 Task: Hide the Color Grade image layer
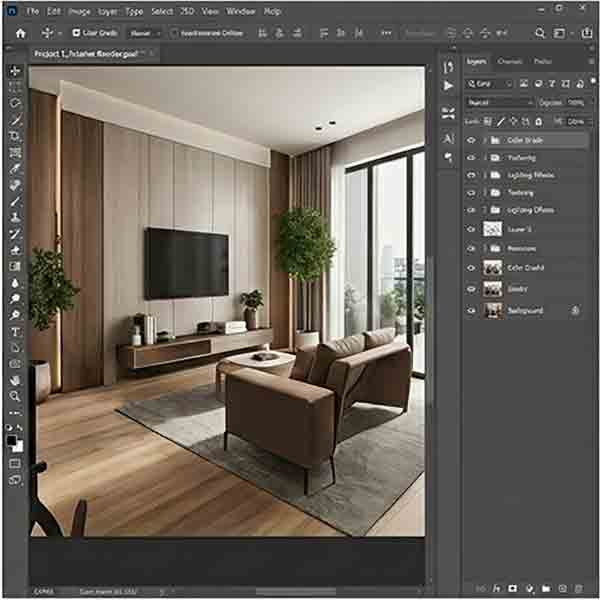click(471, 268)
